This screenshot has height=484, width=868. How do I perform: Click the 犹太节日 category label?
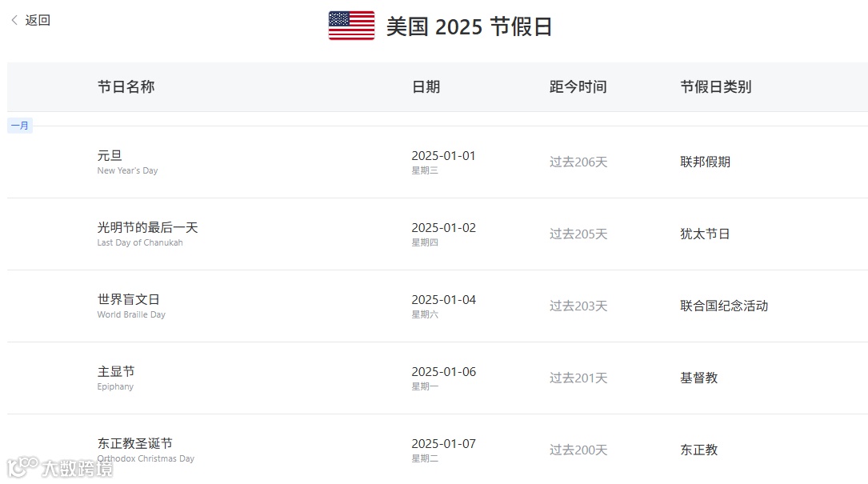point(706,234)
